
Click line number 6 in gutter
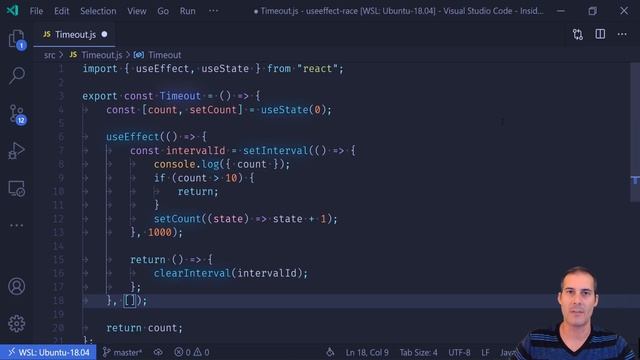point(61,137)
